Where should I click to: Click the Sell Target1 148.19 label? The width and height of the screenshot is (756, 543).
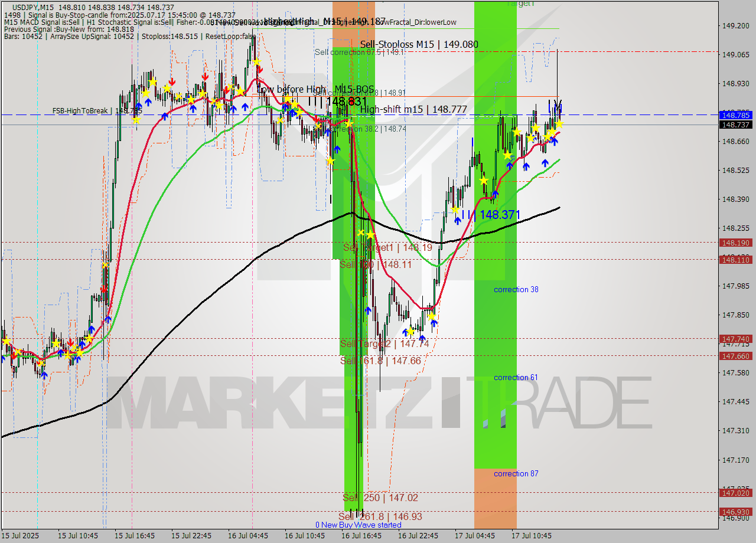[x=387, y=248]
